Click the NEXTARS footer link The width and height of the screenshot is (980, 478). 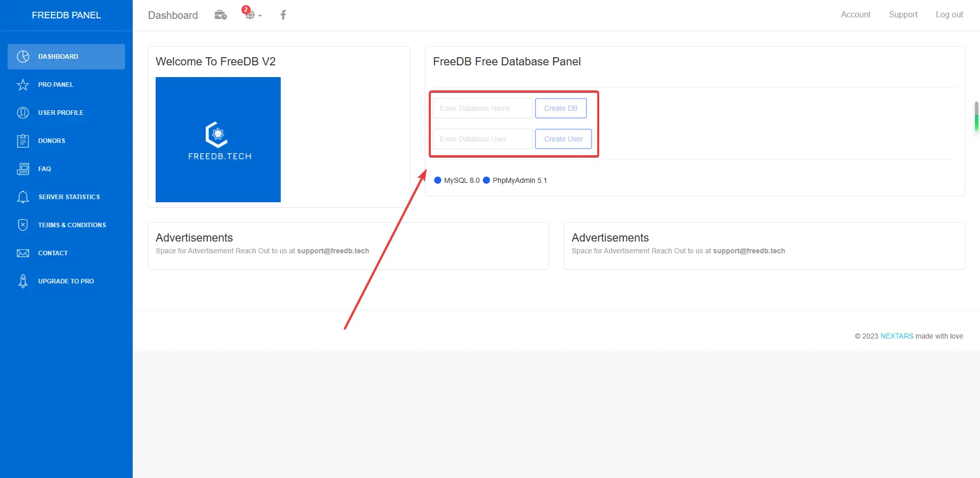(x=897, y=336)
